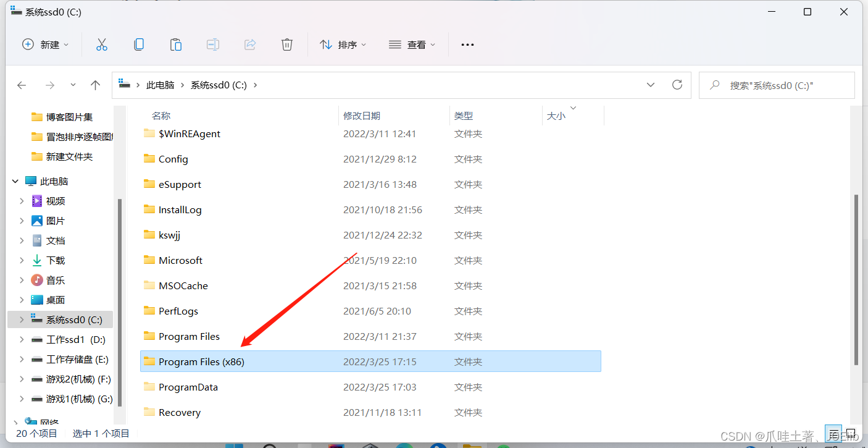Select 游戏1(机械) (G:) in sidebar
Screen dimensions: 868x448
[80, 399]
